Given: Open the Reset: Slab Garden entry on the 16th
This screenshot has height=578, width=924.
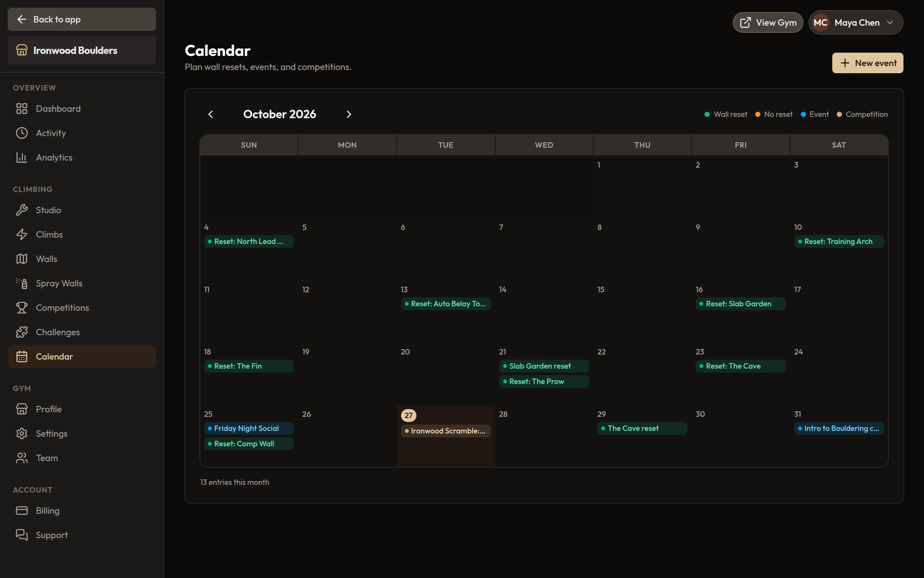Looking at the screenshot, I should pyautogui.click(x=740, y=304).
